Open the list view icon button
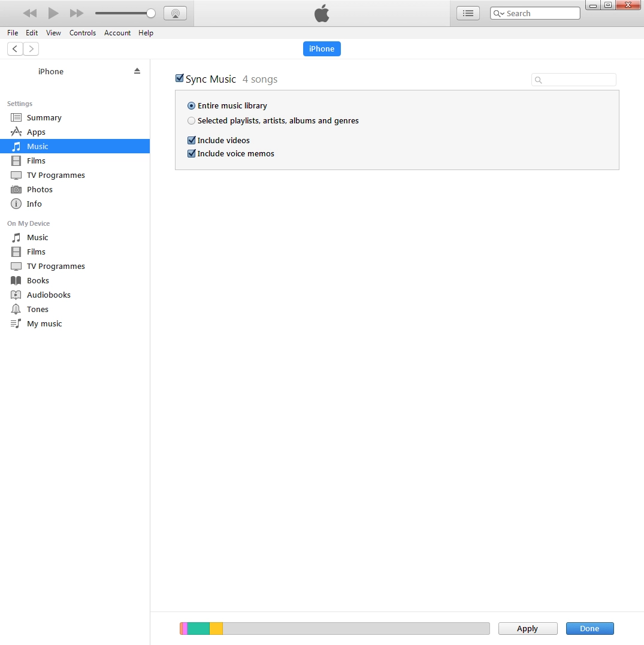The image size is (644, 645). [468, 13]
